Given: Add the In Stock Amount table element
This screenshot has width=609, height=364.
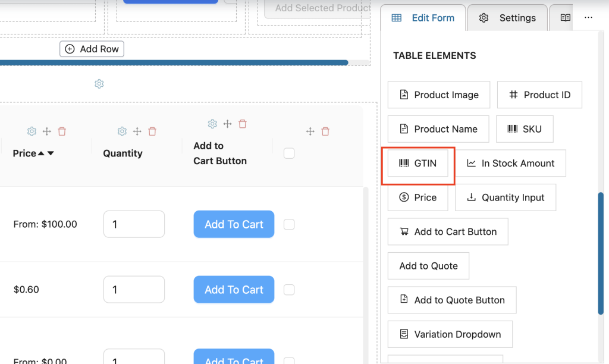Looking at the screenshot, I should [510, 163].
